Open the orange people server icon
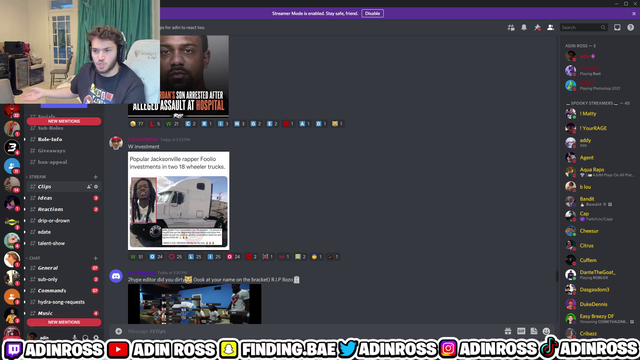 pyautogui.click(x=12, y=297)
